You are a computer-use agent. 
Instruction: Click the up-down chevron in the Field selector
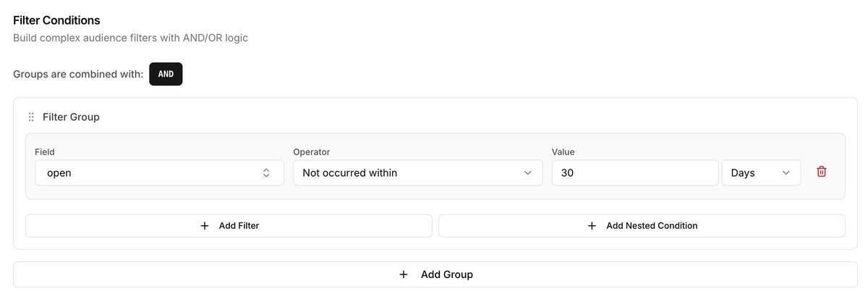[266, 173]
